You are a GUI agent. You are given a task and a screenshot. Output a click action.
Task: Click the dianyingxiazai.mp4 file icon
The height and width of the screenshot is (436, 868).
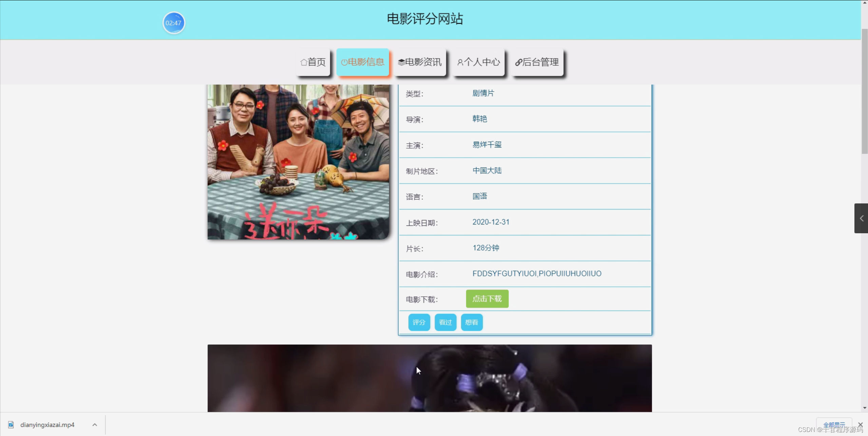[x=11, y=424]
